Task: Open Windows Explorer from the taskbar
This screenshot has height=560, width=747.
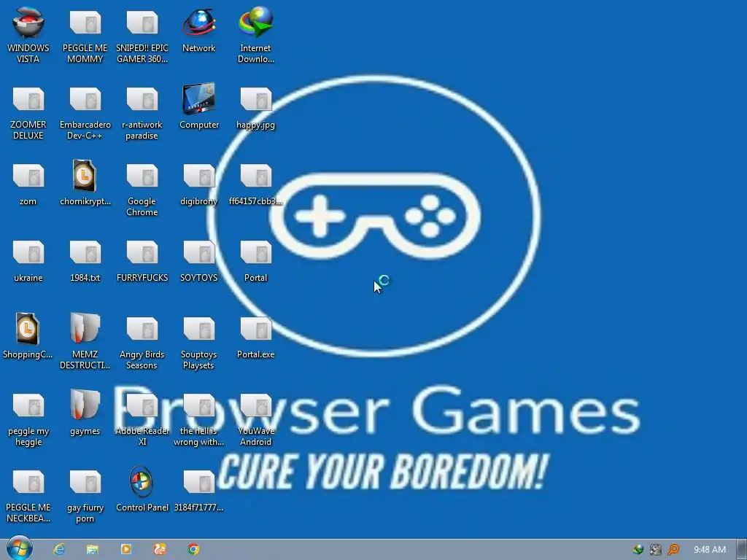Action: (x=93, y=550)
